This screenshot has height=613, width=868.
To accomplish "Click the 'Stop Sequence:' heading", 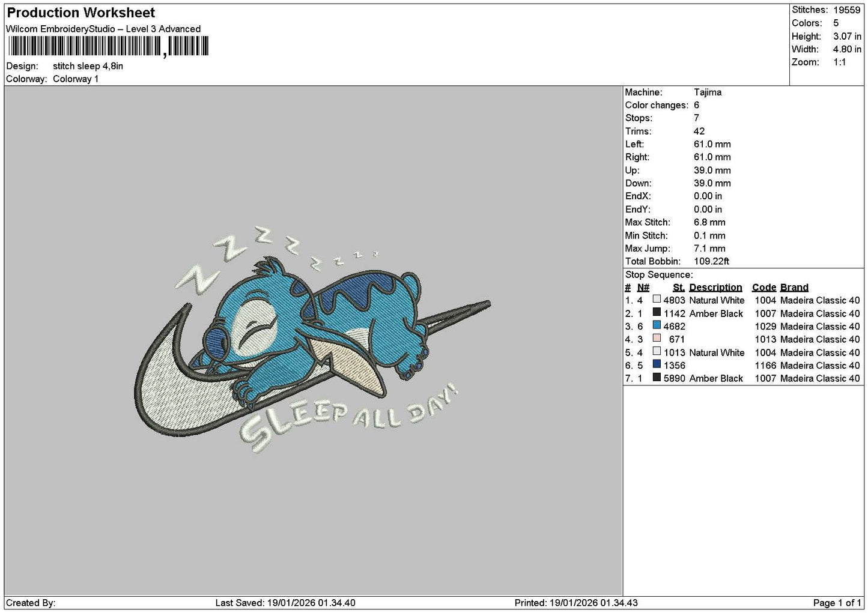I will coord(659,275).
